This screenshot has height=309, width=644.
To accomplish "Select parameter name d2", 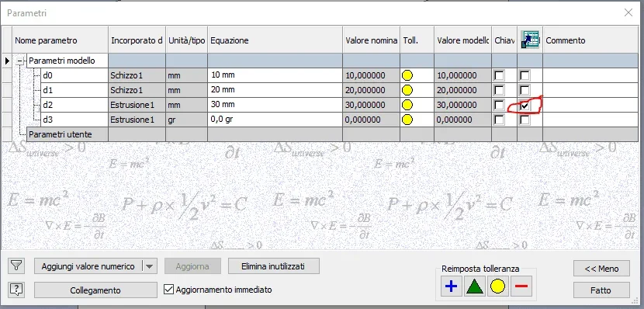I will (x=74, y=105).
